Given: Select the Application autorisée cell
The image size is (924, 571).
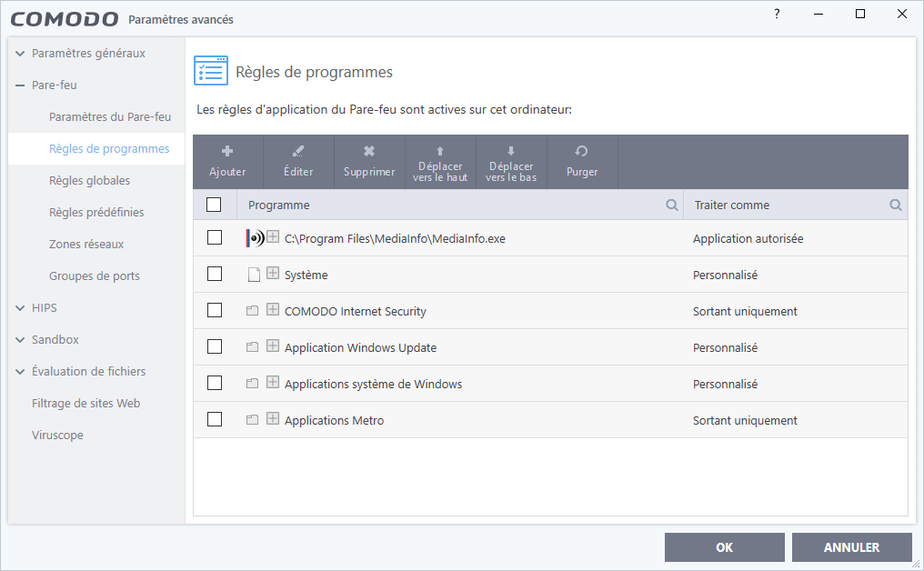Looking at the screenshot, I should click(748, 238).
